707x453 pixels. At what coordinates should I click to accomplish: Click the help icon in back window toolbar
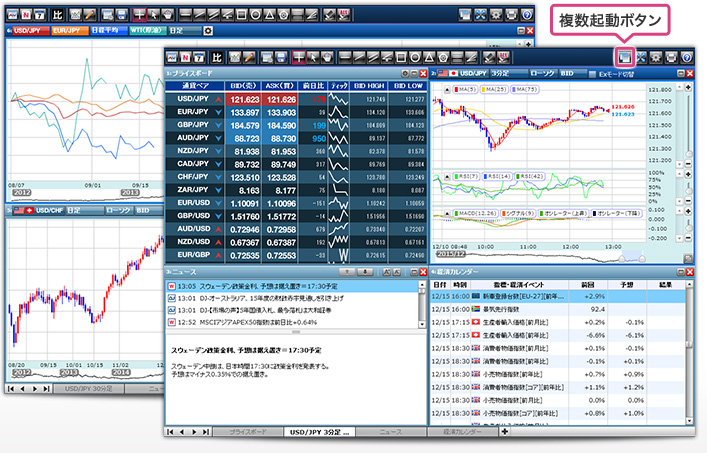click(527, 15)
